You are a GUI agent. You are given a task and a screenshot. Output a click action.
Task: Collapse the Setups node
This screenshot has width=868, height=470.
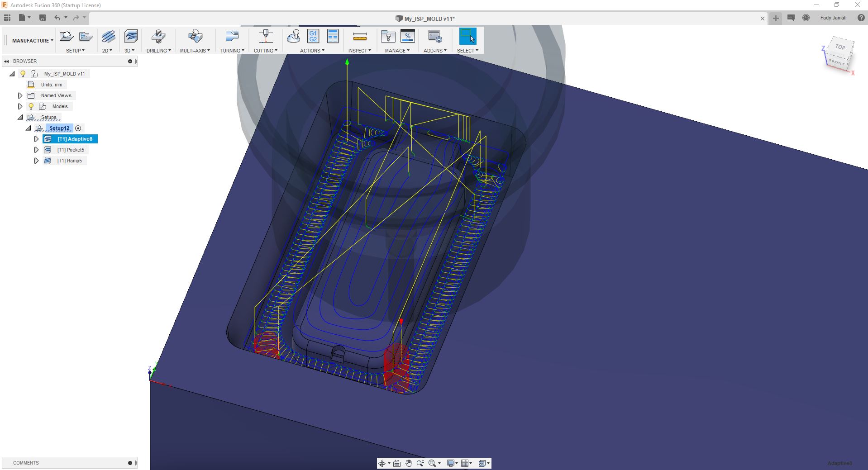click(x=20, y=117)
